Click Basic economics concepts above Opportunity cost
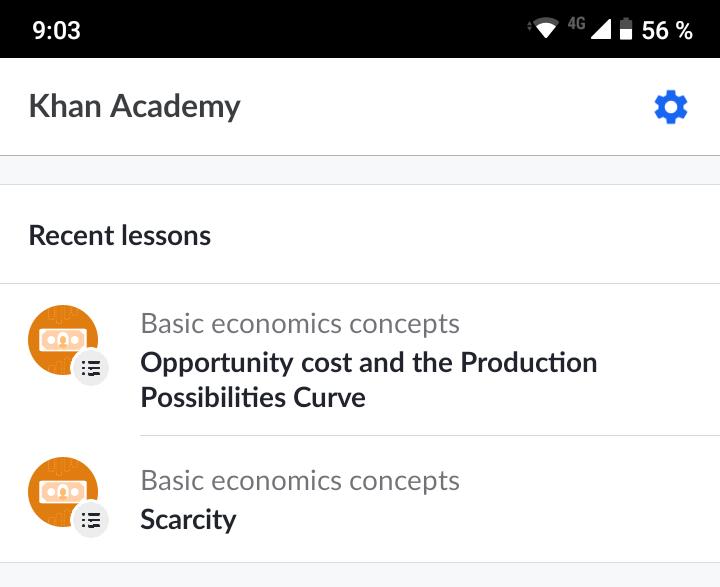Viewport: 720px width, 587px height. (x=300, y=324)
